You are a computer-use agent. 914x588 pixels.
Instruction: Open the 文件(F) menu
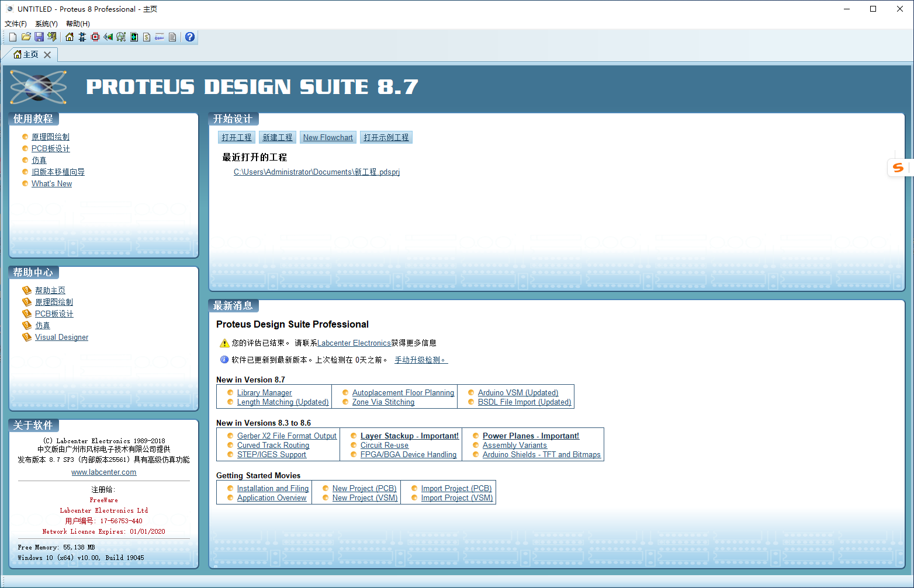click(16, 24)
